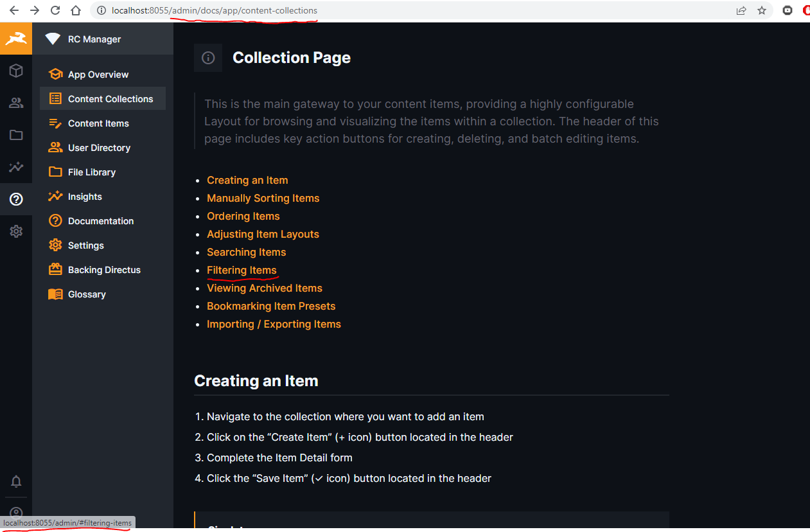Jump to Bookmarking Item Presets link
The height and width of the screenshot is (532, 810).
click(x=271, y=306)
